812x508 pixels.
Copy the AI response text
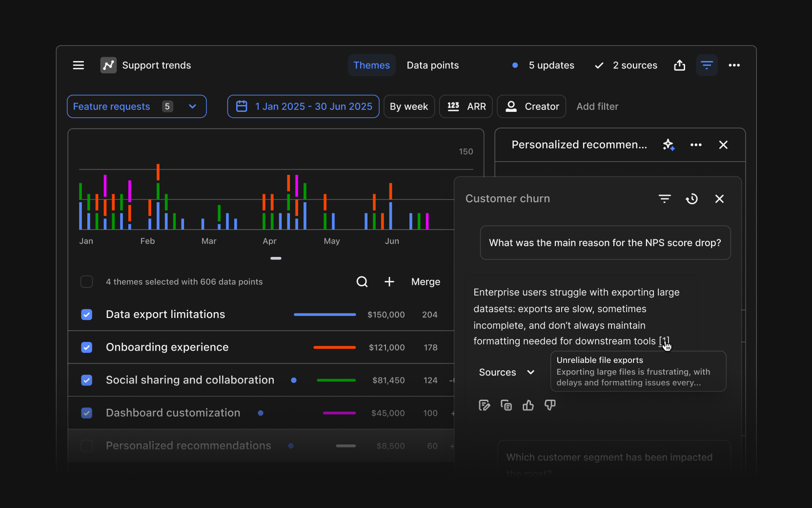coord(506,405)
